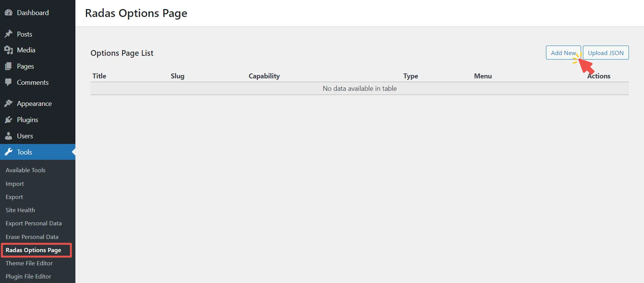Open Plugin File Editor link

tap(28, 277)
